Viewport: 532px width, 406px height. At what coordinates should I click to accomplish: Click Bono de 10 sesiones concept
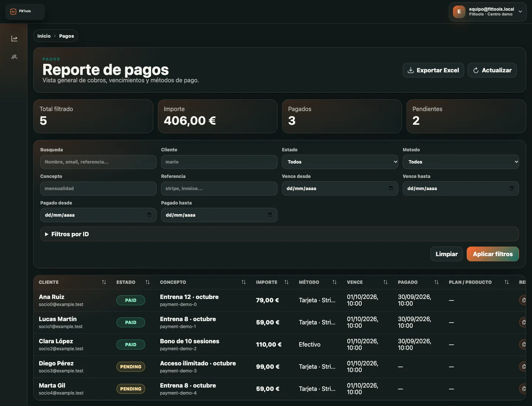click(190, 341)
